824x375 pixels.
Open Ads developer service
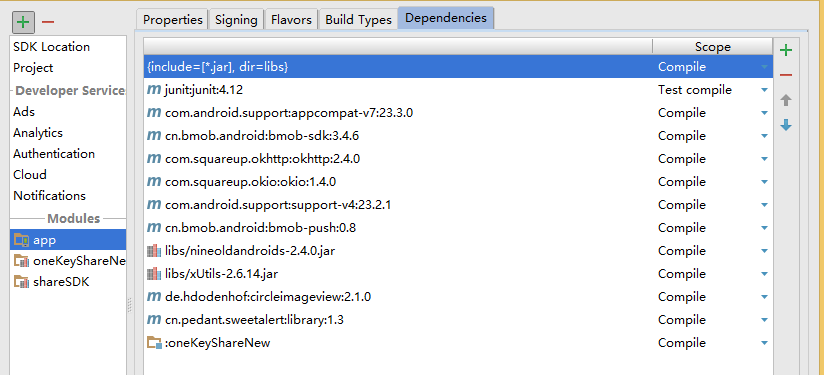click(24, 112)
